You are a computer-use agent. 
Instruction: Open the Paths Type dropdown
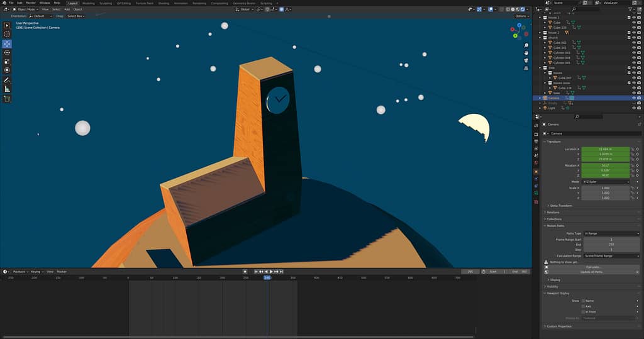click(x=611, y=233)
